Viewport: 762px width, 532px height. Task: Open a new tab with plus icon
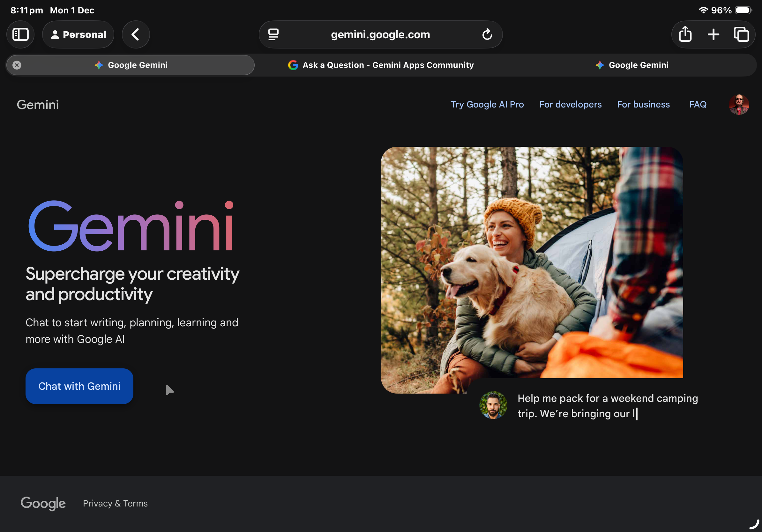coord(713,34)
